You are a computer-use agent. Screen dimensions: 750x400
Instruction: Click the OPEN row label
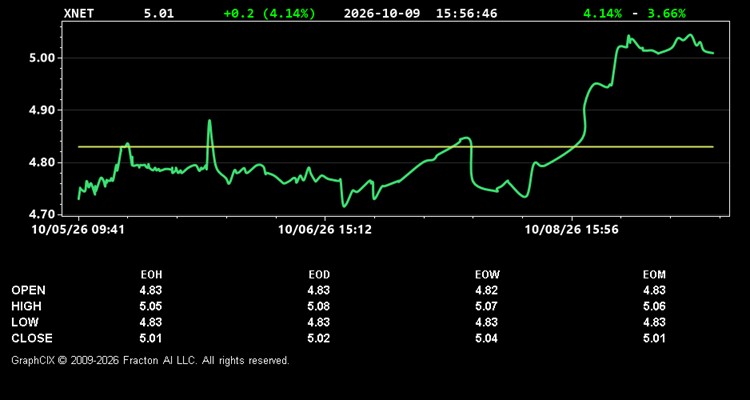point(29,290)
